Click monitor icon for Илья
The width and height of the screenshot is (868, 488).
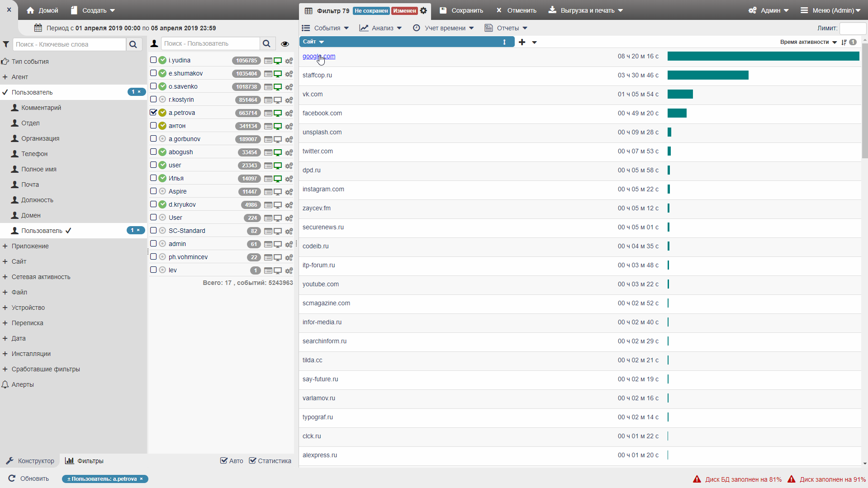[278, 179]
